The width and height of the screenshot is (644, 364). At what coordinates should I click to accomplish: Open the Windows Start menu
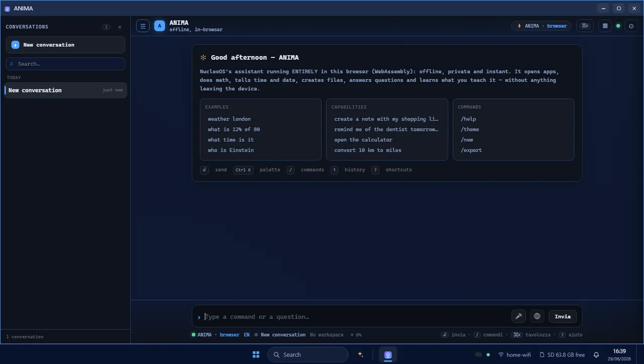(256, 354)
